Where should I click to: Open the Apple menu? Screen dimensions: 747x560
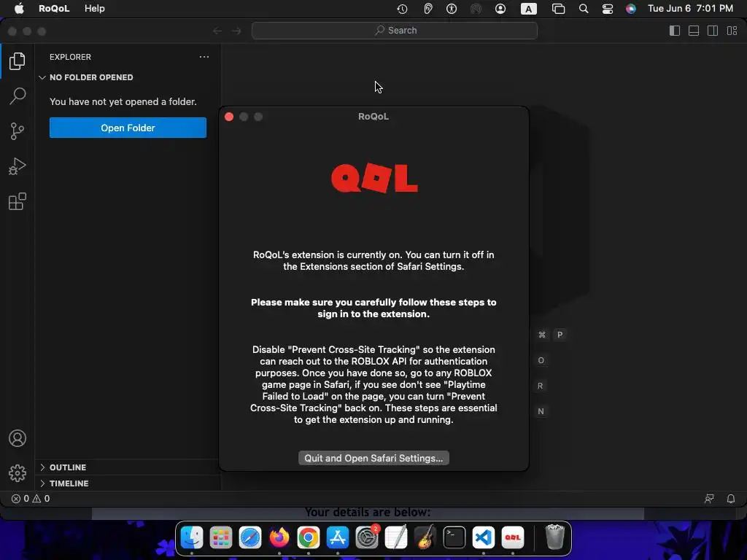[x=19, y=9]
